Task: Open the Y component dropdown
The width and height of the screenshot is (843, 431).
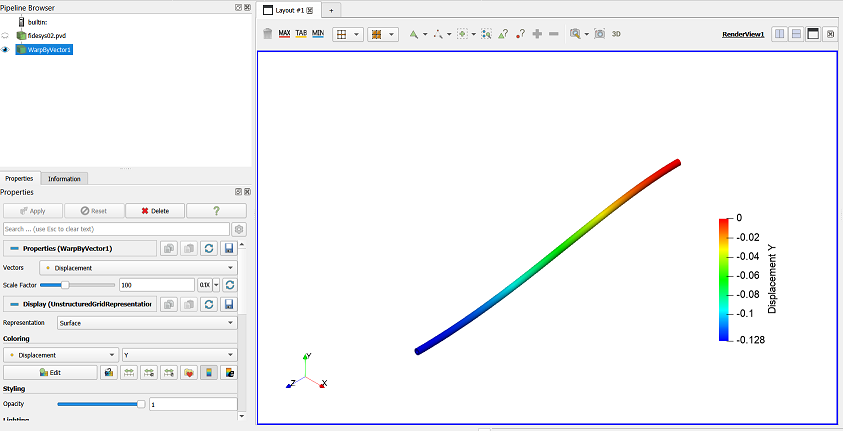Action: point(180,355)
